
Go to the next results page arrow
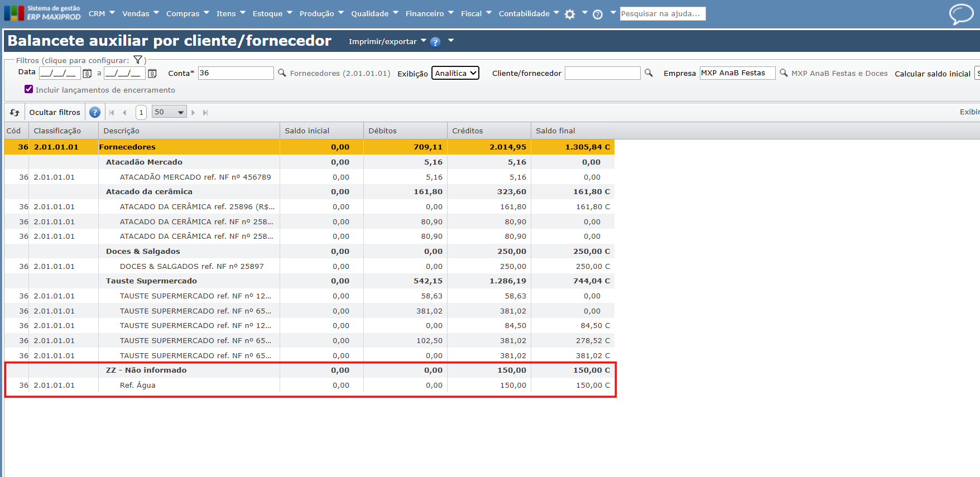tap(193, 112)
